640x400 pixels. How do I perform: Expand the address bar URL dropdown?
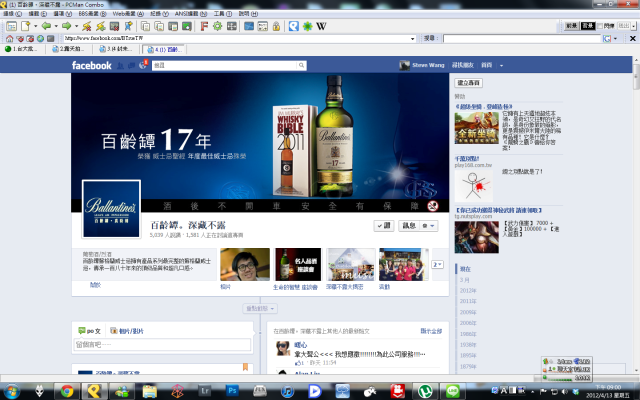pos(412,38)
